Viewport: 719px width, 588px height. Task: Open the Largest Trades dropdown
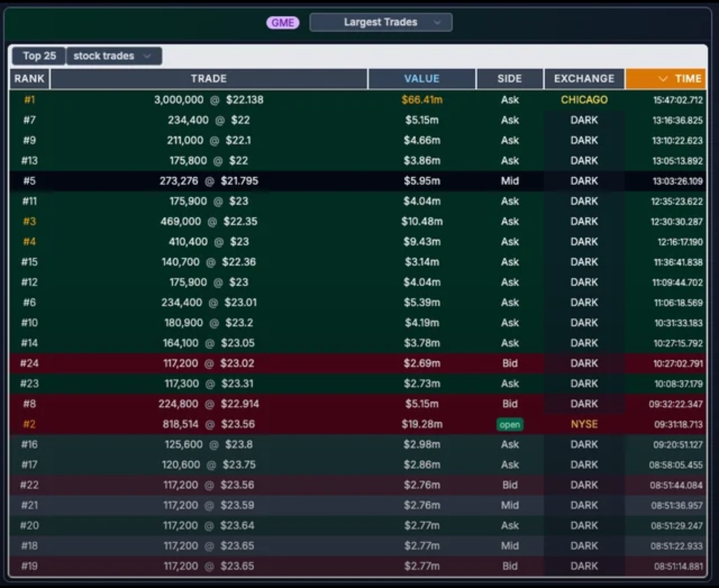click(381, 22)
